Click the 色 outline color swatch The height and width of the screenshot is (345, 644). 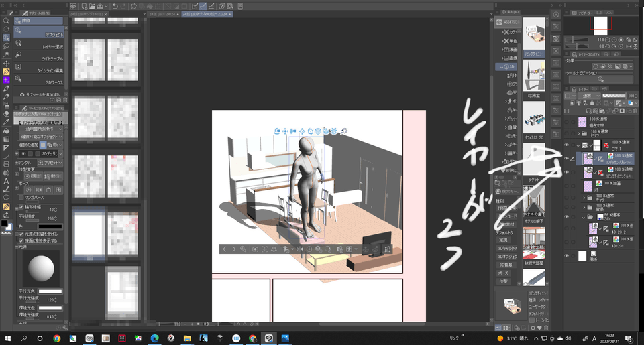50,226
